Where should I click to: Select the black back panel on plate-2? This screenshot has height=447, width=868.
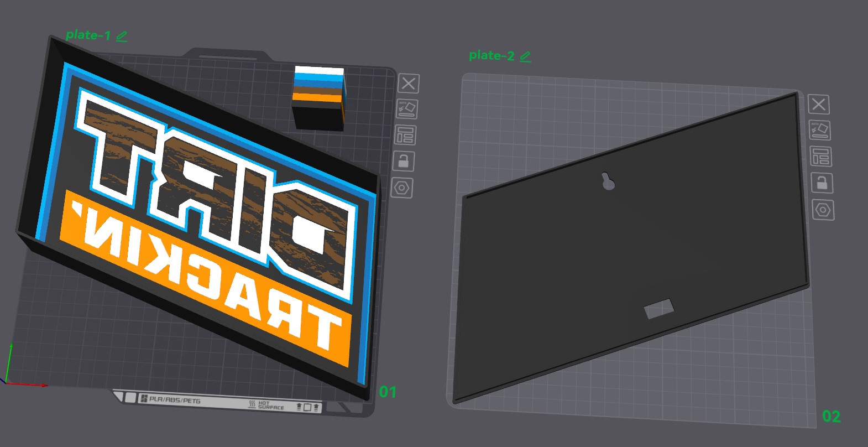pyautogui.click(x=630, y=249)
